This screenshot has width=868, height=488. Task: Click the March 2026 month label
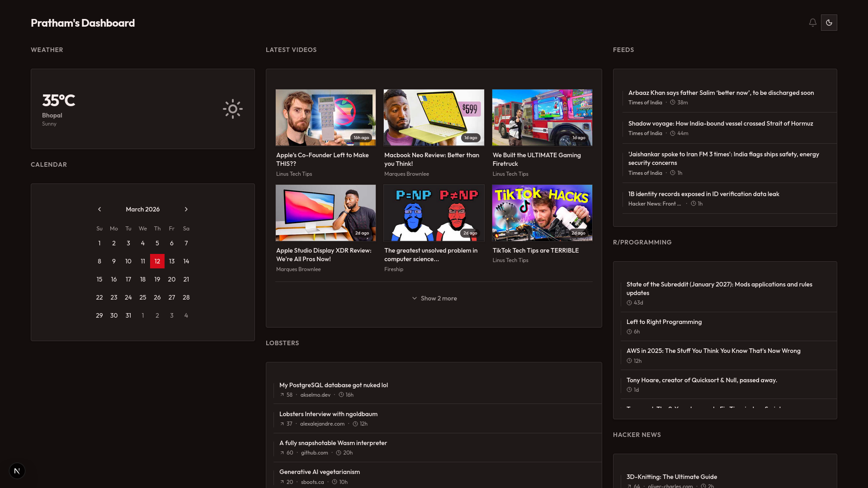(x=143, y=209)
